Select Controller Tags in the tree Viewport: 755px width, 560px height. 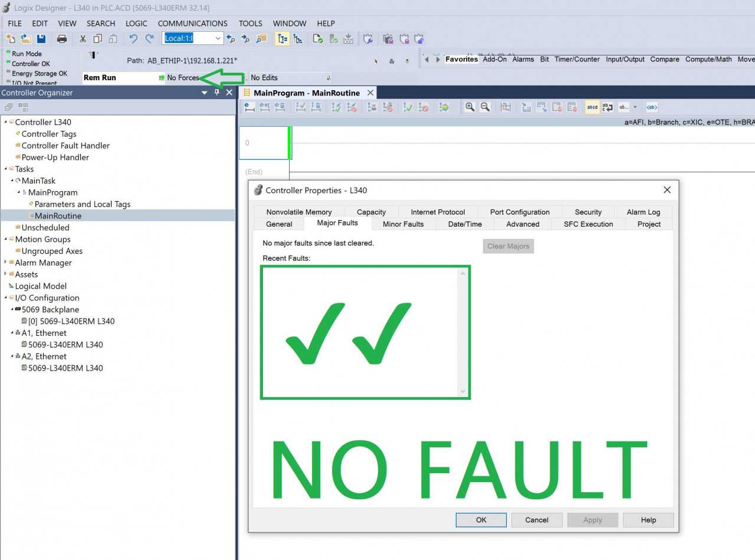[x=49, y=134]
